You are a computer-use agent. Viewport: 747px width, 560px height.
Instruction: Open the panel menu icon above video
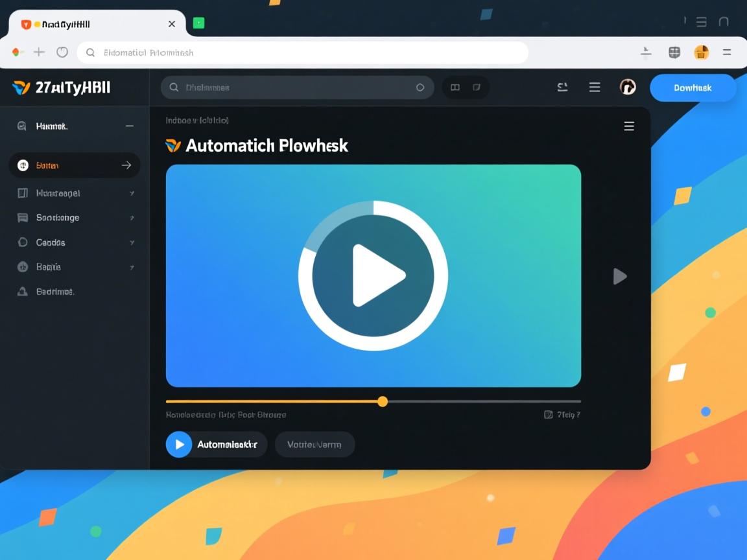(628, 126)
